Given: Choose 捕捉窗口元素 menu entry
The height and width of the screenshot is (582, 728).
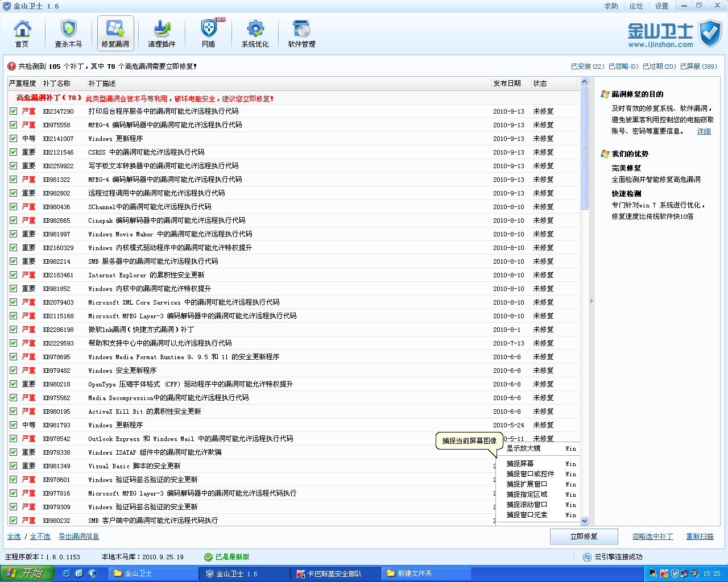Looking at the screenshot, I should tap(537, 515).
